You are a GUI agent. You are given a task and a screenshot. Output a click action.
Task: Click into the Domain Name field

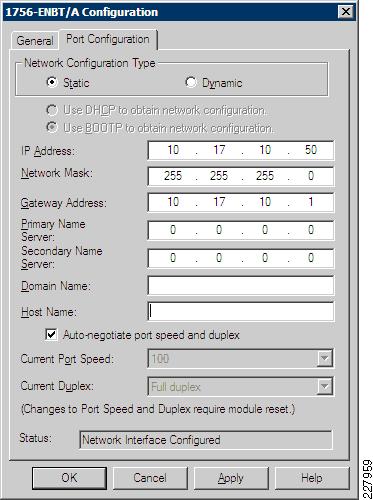click(240, 285)
